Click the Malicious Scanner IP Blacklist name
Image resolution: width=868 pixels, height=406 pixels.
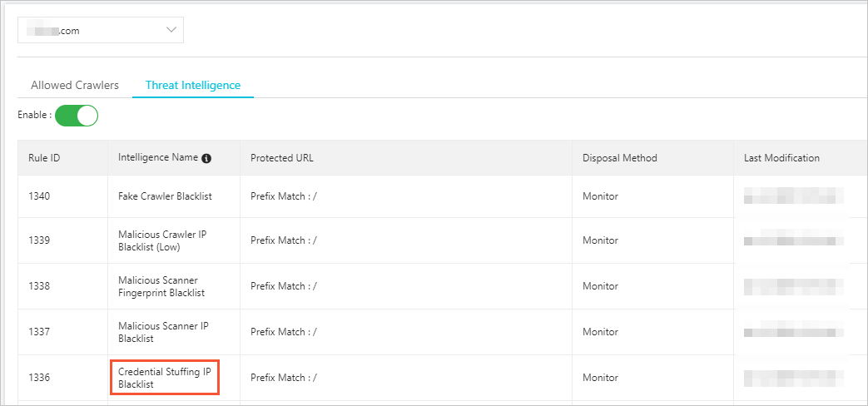(x=162, y=332)
